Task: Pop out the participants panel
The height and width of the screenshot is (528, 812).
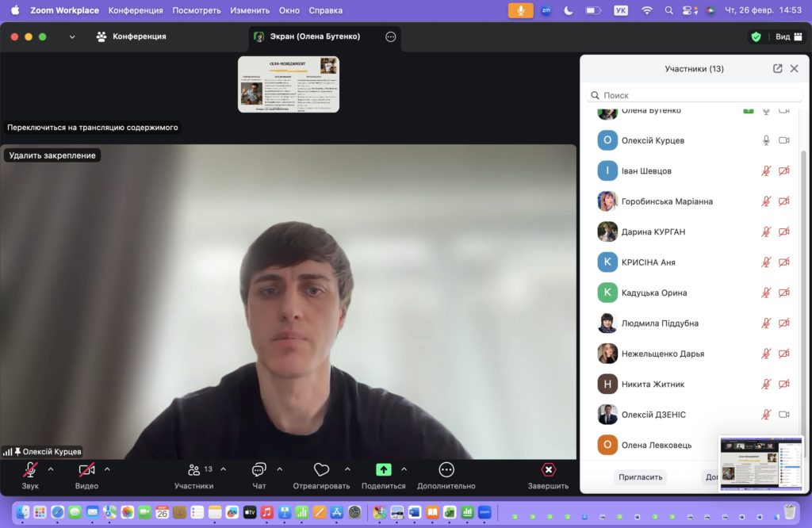Action: tap(777, 69)
